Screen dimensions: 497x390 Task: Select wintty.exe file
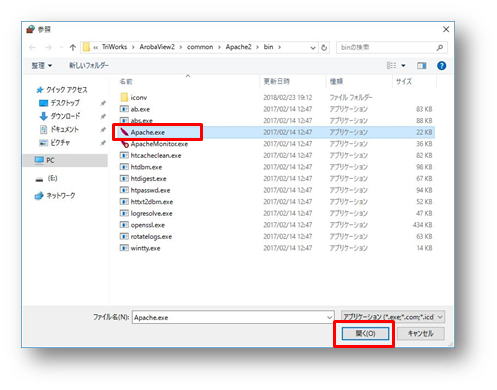[145, 248]
